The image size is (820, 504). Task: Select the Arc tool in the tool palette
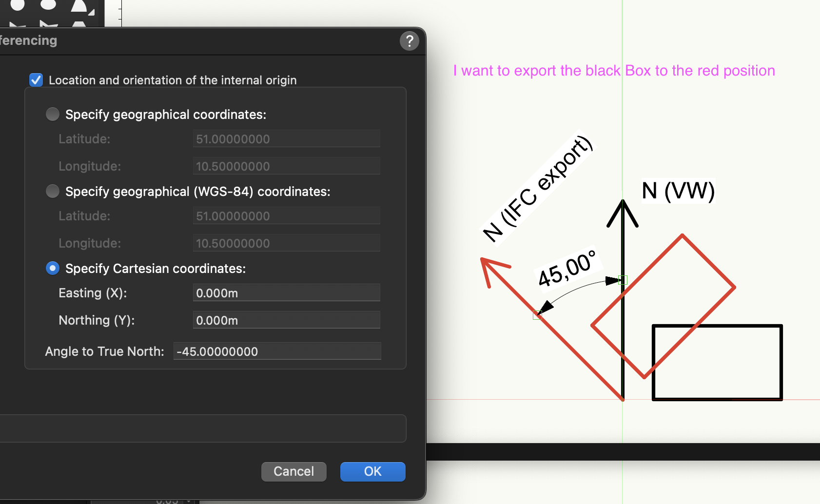78,6
